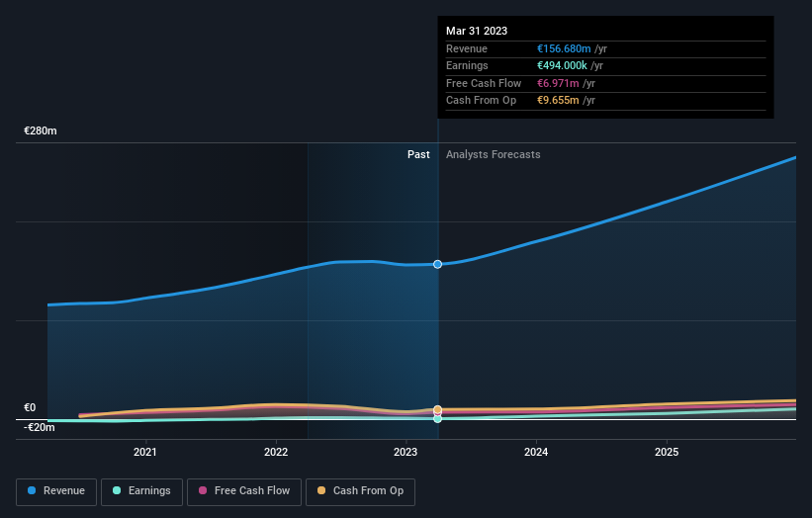This screenshot has height=518, width=812.
Task: Toggle the Cash From Op legend series
Action: coord(360,491)
